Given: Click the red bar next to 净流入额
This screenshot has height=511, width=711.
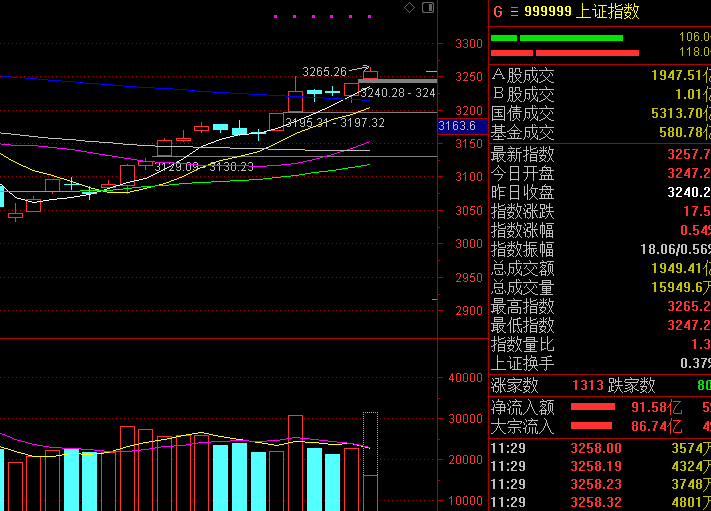Looking at the screenshot, I should pos(593,407).
